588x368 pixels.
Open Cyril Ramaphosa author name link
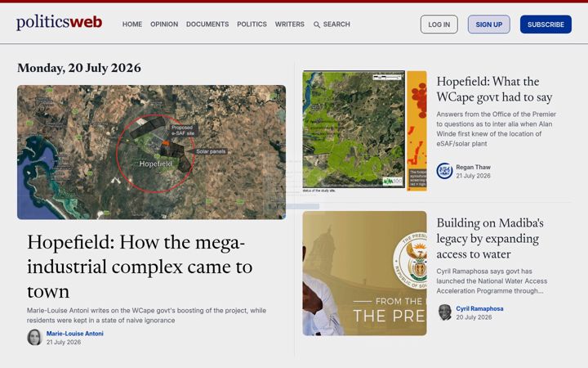(x=479, y=308)
